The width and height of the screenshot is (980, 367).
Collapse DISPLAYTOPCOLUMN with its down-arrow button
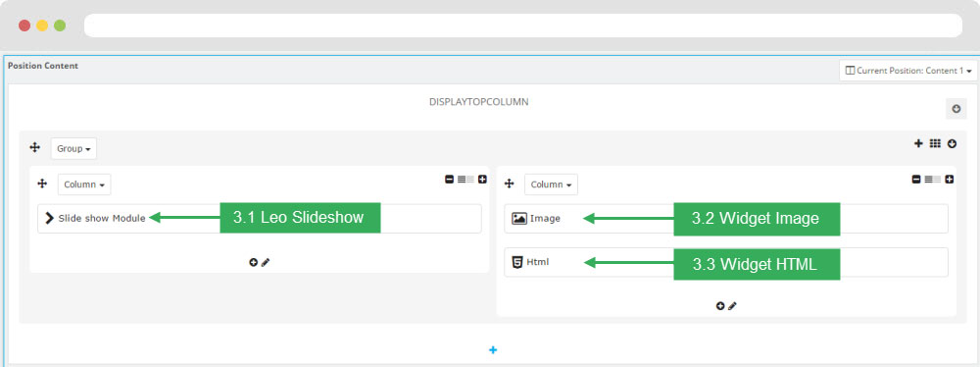pyautogui.click(x=955, y=108)
